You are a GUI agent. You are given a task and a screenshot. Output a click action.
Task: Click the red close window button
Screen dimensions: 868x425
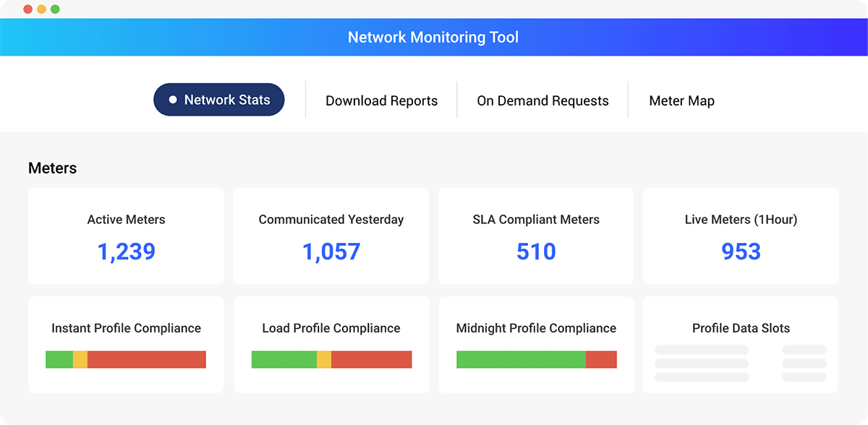pos(27,9)
